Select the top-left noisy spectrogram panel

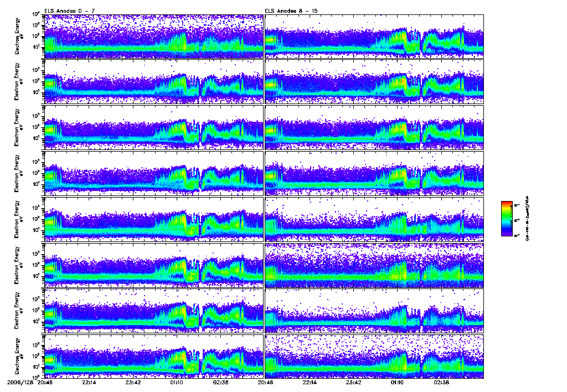coord(154,36)
